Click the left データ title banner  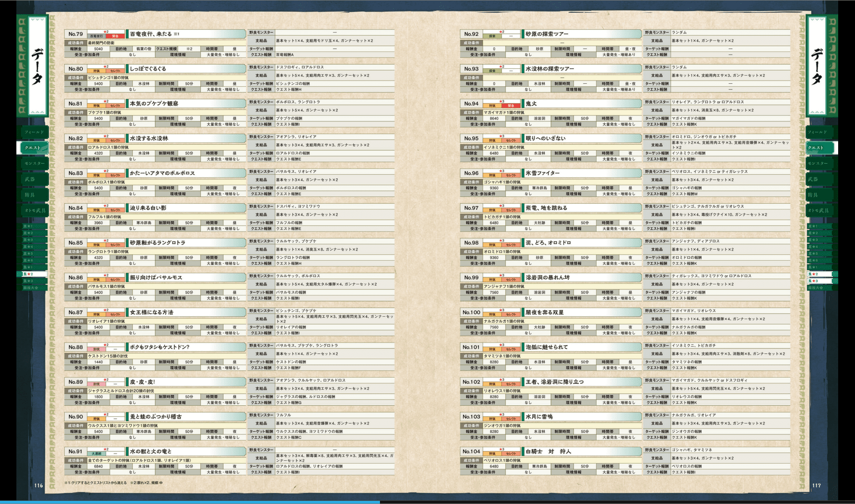pyautogui.click(x=37, y=66)
